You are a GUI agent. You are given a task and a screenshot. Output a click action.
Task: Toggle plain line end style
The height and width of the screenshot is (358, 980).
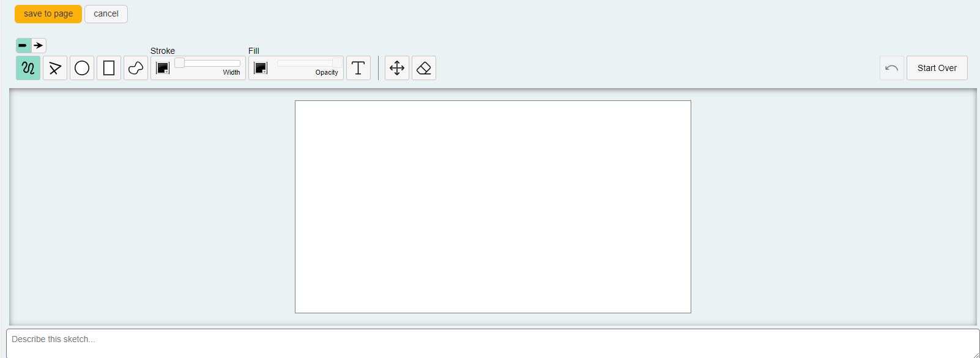(x=23, y=45)
